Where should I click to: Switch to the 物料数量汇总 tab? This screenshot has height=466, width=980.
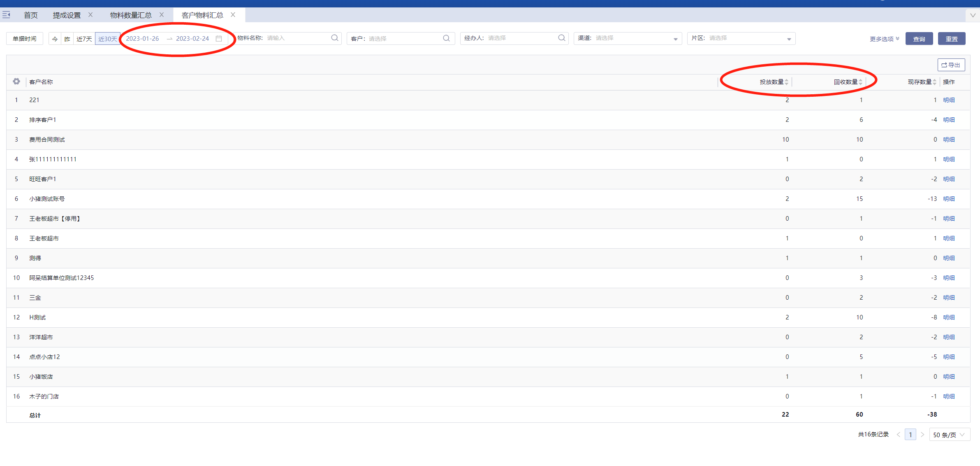[x=131, y=15]
